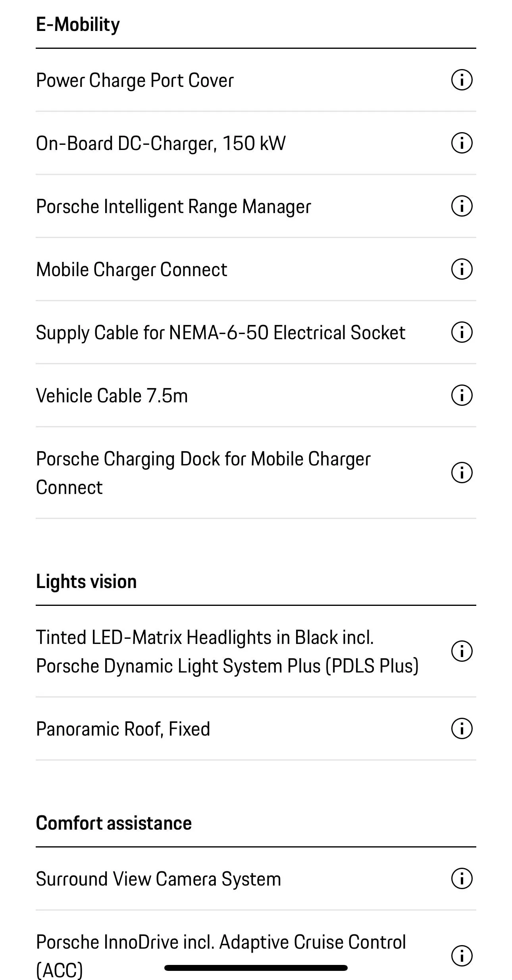Tap the Panoramic Roof, Fixed label
This screenshot has height=980, width=512.
[123, 729]
